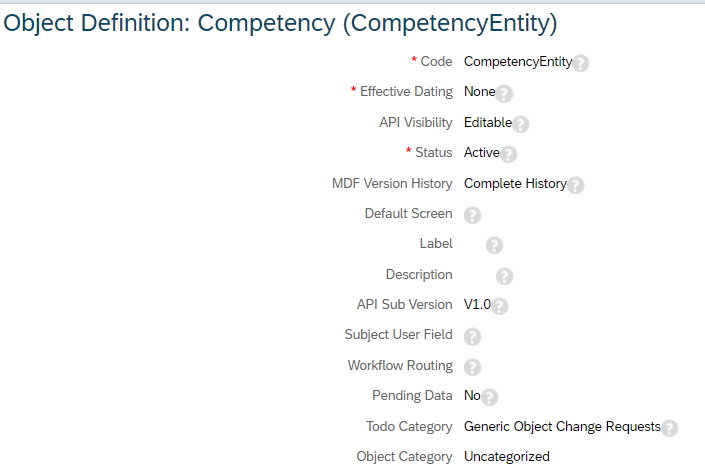Viewport: 705px width, 475px height.
Task: Click the Active status value
Action: (x=482, y=152)
